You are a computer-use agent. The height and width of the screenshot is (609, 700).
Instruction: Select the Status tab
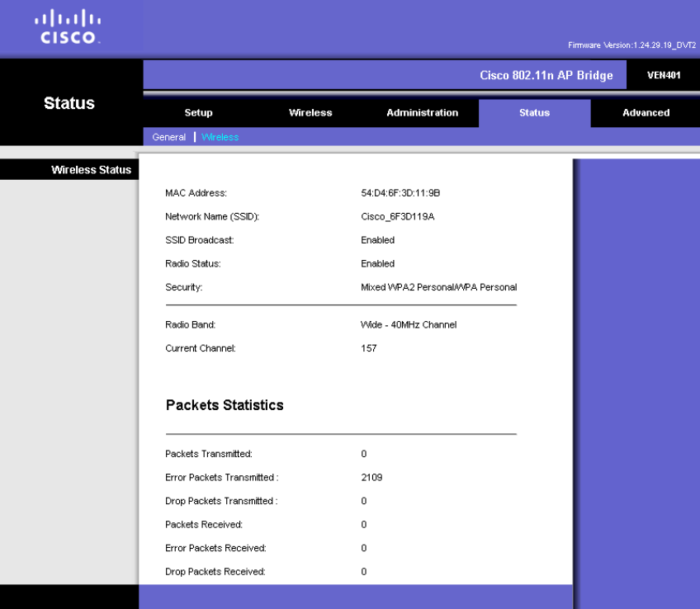pyautogui.click(x=534, y=113)
